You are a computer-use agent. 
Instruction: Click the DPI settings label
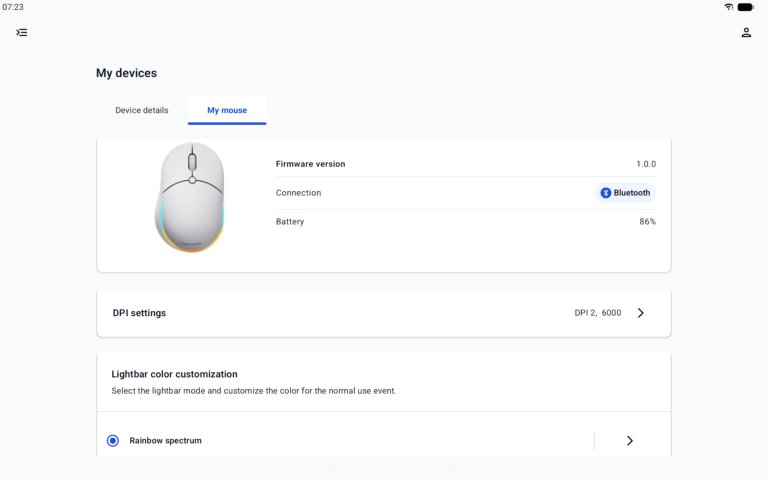(x=139, y=313)
